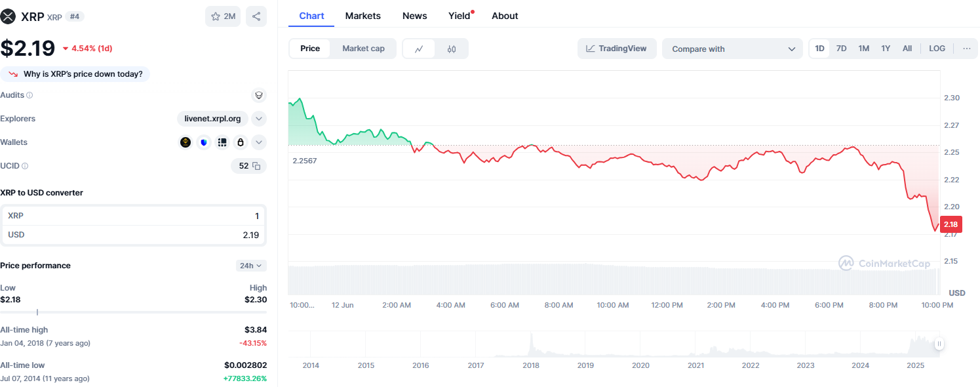The image size is (980, 387).
Task: Open the Compare with dropdown
Action: tap(732, 49)
